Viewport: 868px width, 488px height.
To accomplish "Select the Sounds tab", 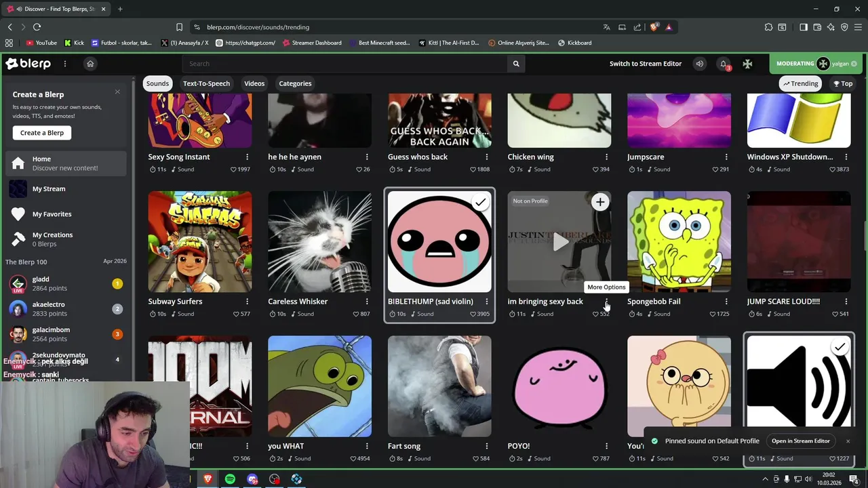I will pyautogui.click(x=157, y=83).
